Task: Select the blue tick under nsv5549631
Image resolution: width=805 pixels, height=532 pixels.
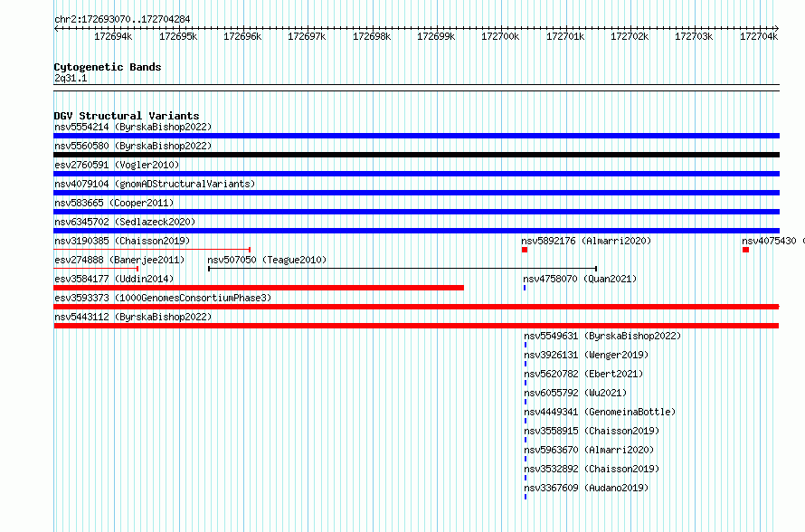Action: point(526,345)
